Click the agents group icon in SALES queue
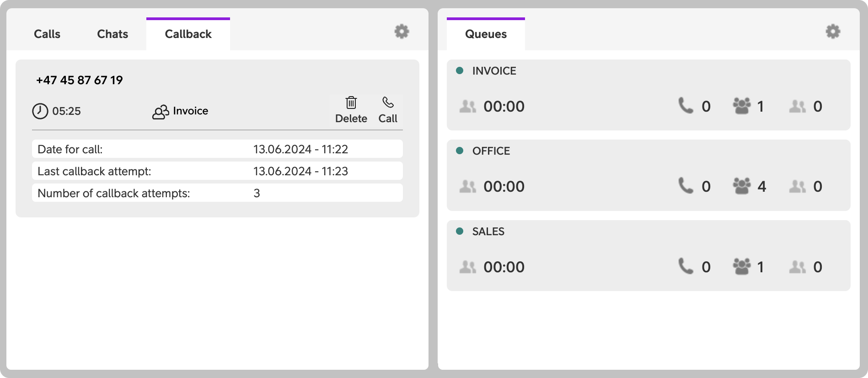This screenshot has height=378, width=868. coord(742,266)
